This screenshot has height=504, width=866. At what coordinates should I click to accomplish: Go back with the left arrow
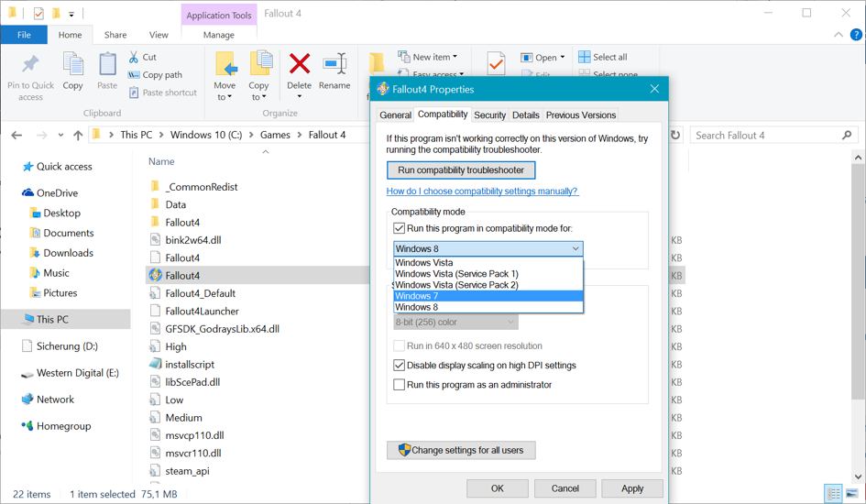(x=16, y=136)
